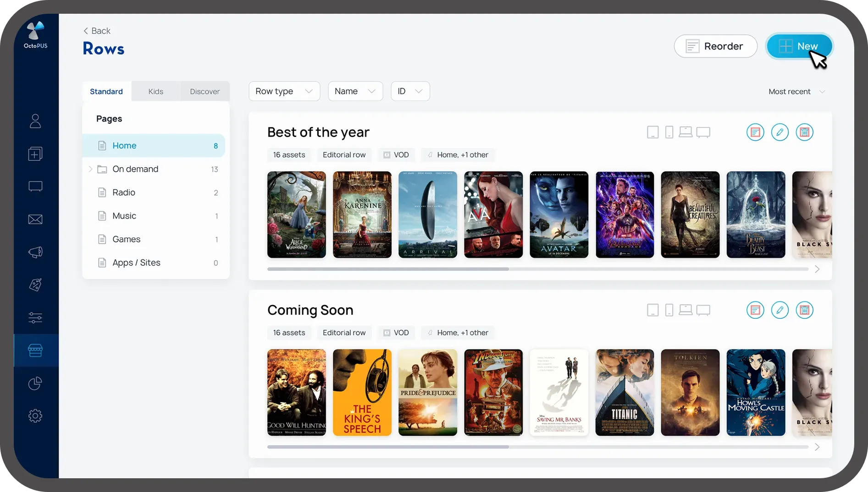Open the mail envelope sidebar icon

[35, 219]
